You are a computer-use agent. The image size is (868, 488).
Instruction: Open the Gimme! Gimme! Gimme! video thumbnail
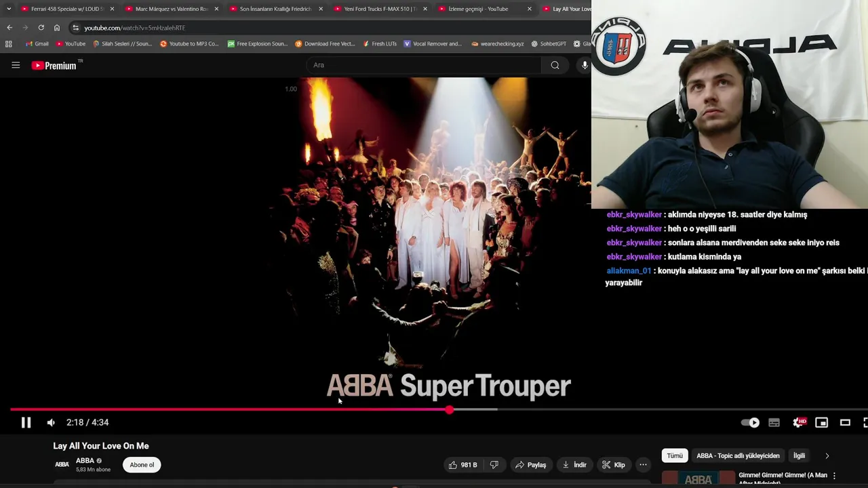click(x=698, y=479)
